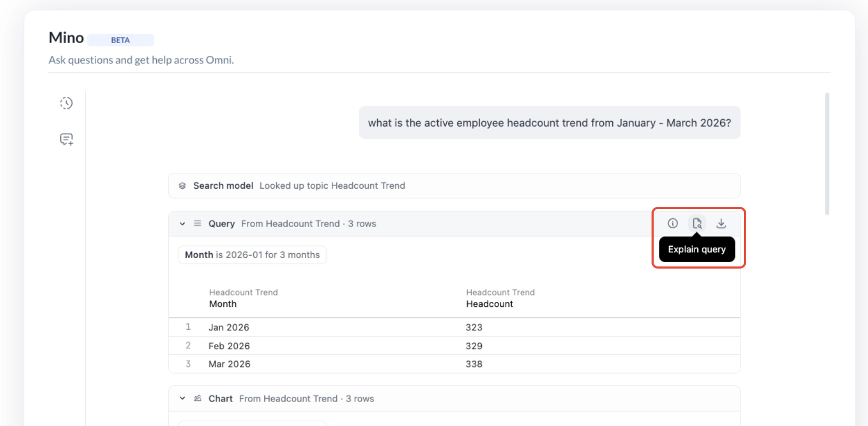The width and height of the screenshot is (868, 426).
Task: Open query info icon
Action: pyautogui.click(x=673, y=223)
